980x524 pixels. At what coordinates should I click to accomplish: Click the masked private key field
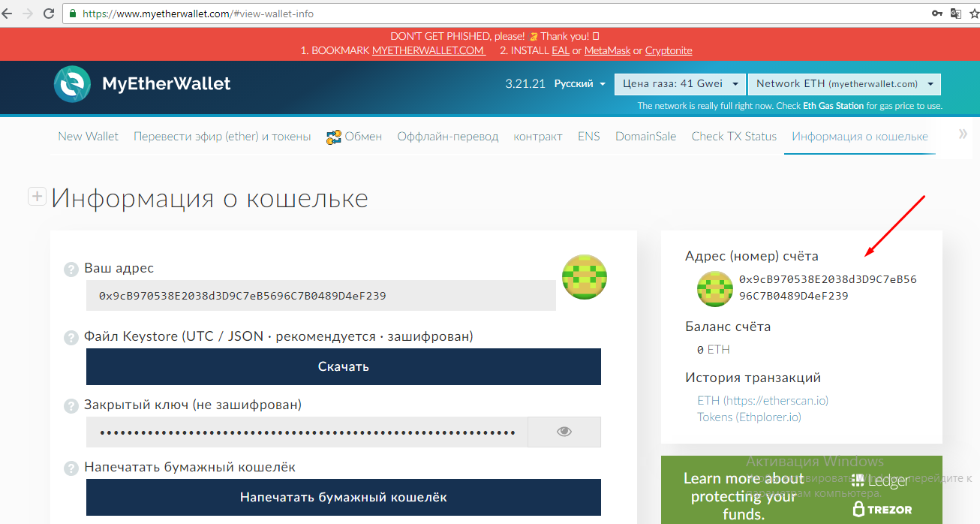point(307,432)
